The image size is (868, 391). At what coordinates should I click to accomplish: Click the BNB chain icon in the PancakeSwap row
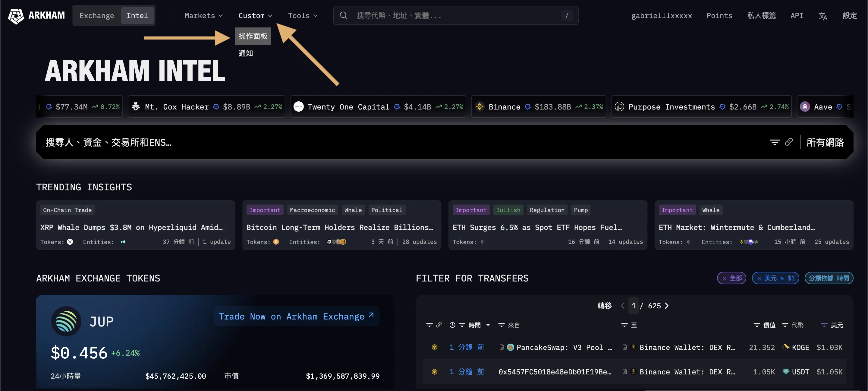(x=434, y=347)
